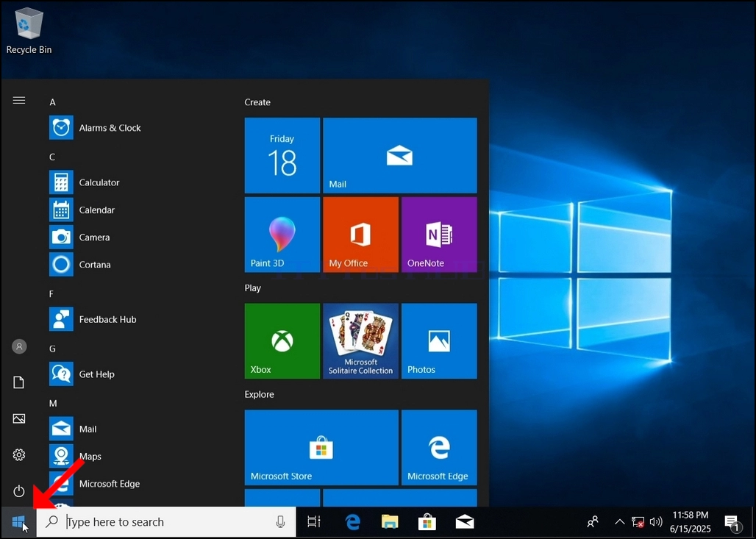The height and width of the screenshot is (539, 756).
Task: Focus the Type here to search box
Action: coord(166,521)
